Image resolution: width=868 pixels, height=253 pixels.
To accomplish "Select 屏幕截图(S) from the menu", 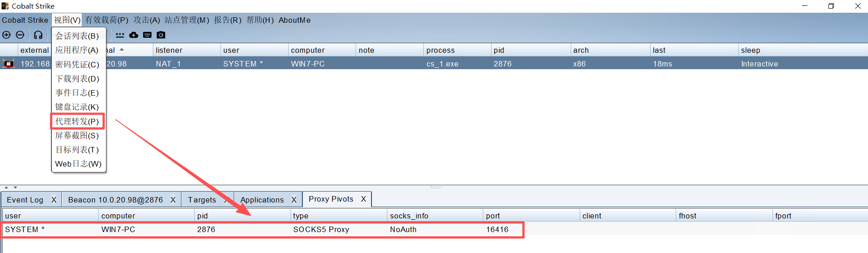I will 78,136.
